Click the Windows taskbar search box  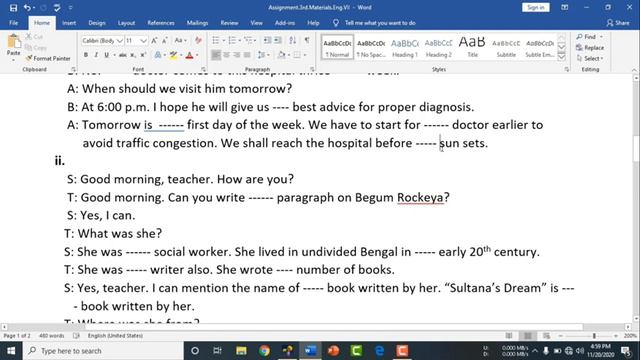103,351
